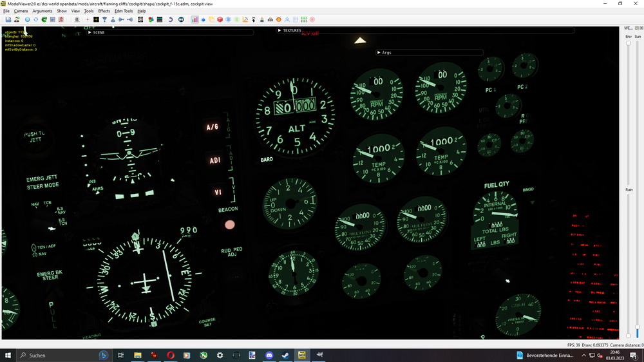The width and height of the screenshot is (644, 362).
Task: Close the weather side panel
Action: (x=641, y=28)
